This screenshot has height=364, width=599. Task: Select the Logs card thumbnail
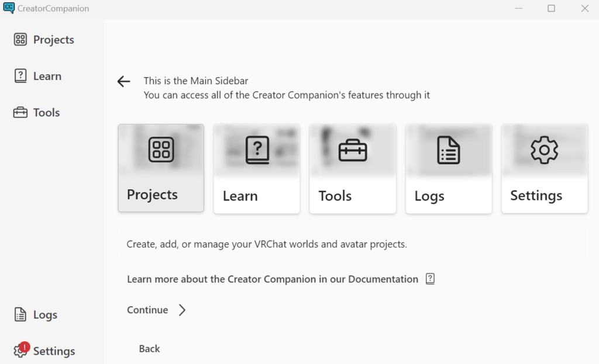pyautogui.click(x=449, y=150)
